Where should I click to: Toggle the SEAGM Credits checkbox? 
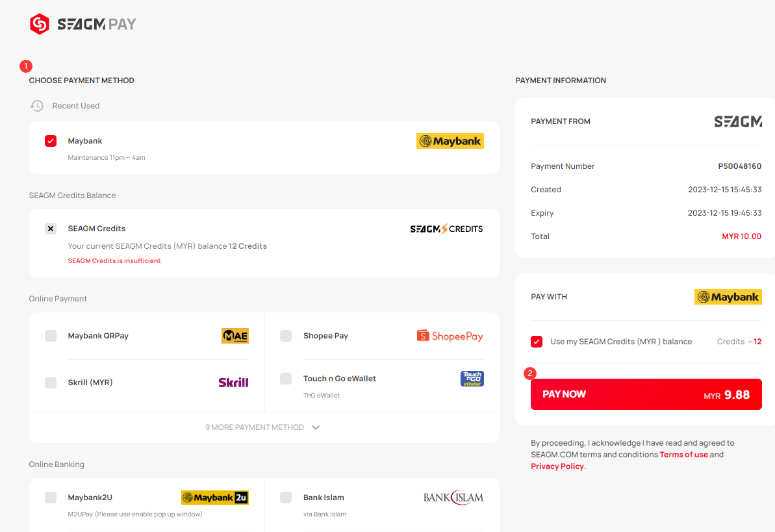(x=51, y=229)
